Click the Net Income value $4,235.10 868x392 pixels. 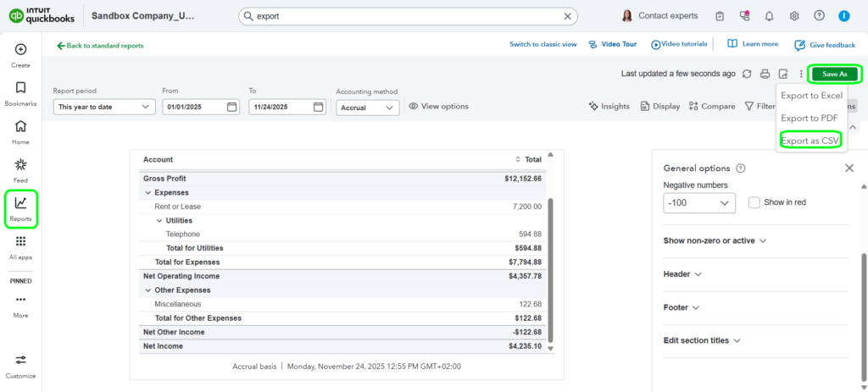coord(526,346)
